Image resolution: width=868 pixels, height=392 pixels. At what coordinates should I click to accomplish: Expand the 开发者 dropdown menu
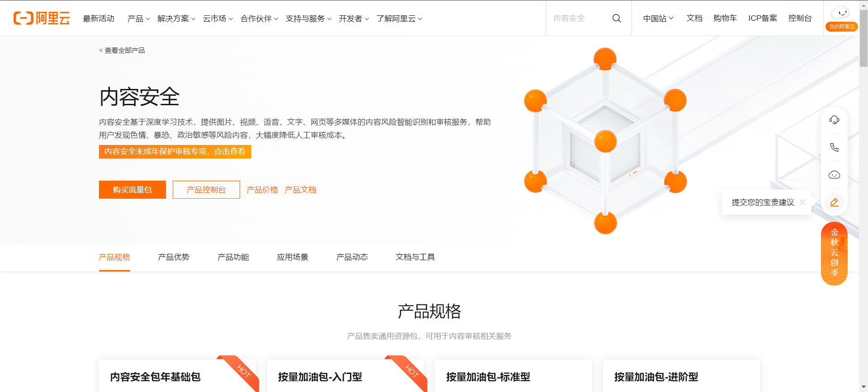[x=354, y=19]
